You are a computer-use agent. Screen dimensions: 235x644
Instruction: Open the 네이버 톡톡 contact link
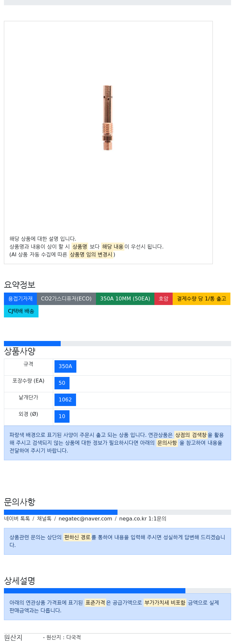tap(17, 519)
